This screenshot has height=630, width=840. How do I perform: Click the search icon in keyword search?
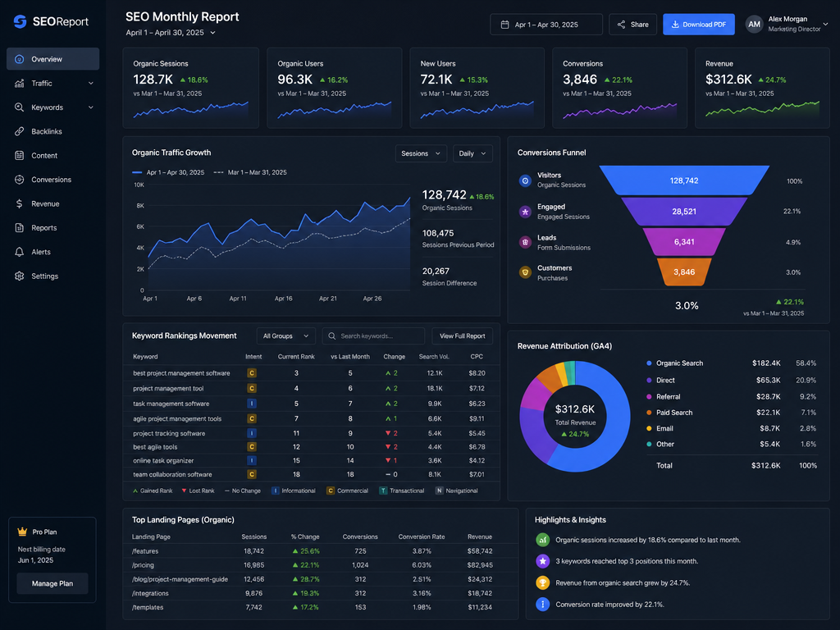coord(331,336)
